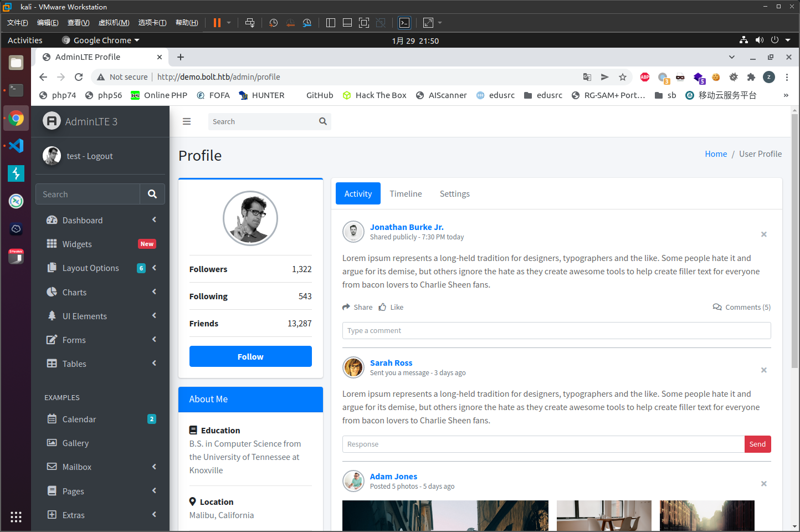
Task: Click the browser address bar URL
Action: (218, 77)
